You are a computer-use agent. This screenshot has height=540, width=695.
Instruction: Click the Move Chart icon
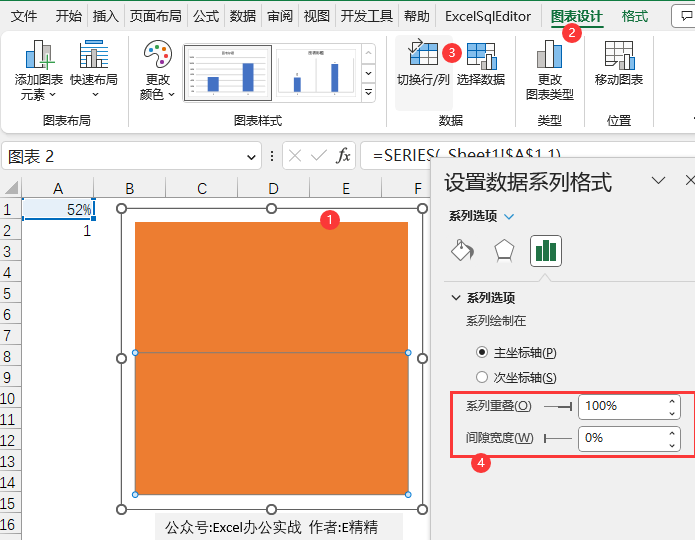tap(619, 54)
